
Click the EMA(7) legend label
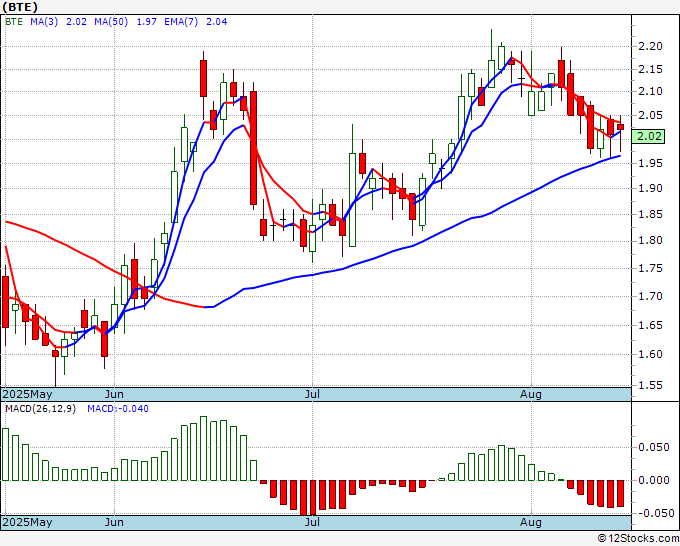(x=181, y=22)
